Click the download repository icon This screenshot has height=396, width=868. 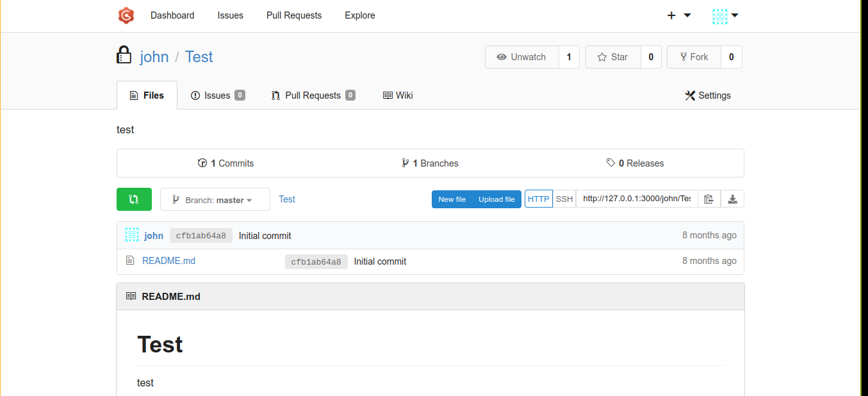tap(732, 199)
